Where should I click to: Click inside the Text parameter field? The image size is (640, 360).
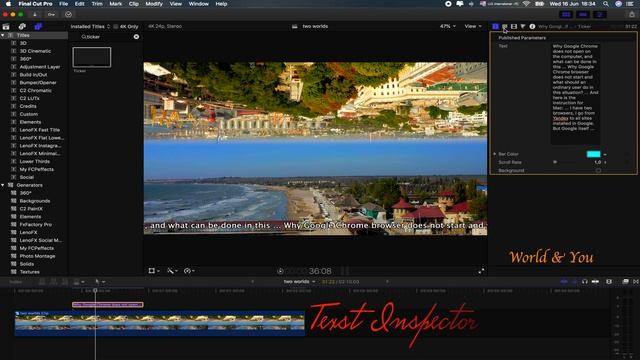pyautogui.click(x=576, y=94)
